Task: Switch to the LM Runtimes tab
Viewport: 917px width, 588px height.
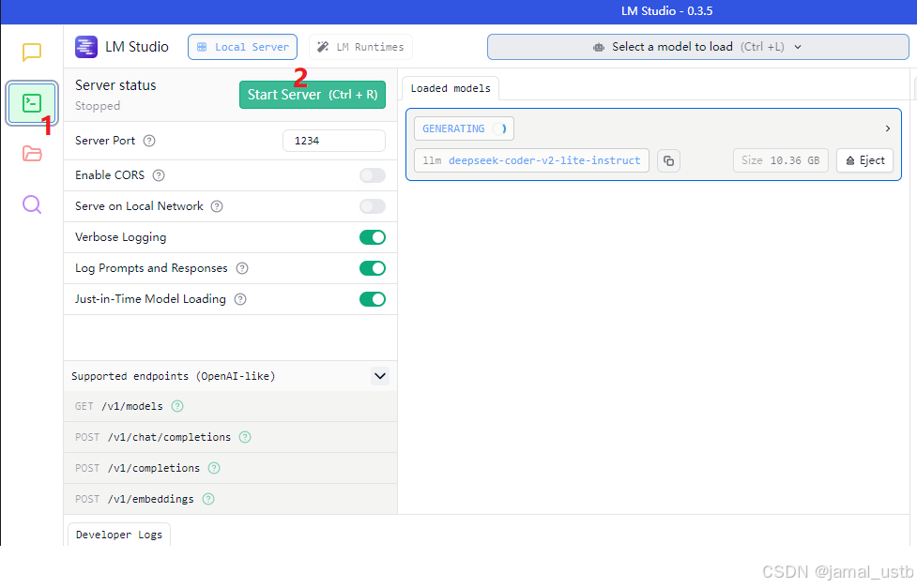Action: (x=360, y=47)
